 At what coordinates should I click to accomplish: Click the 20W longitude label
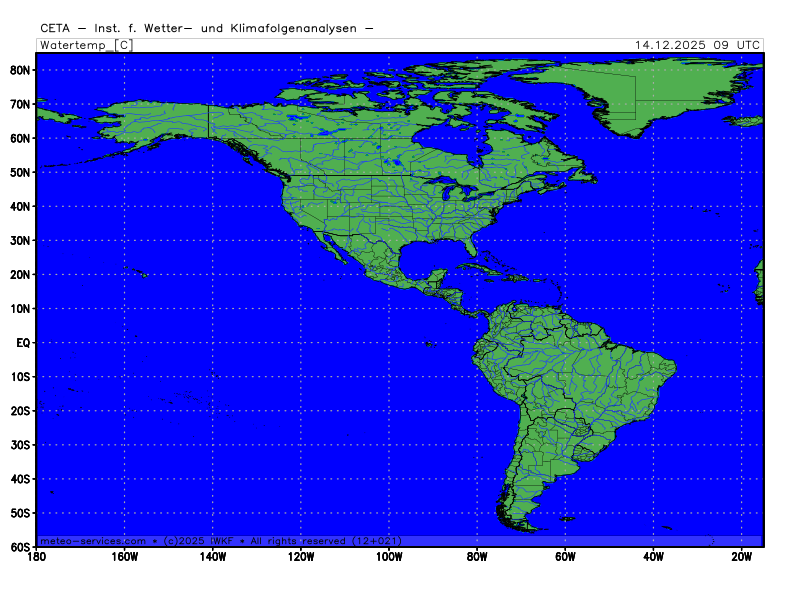741,557
